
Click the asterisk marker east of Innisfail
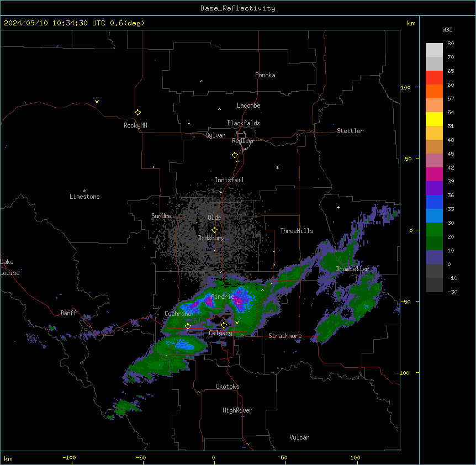[277, 167]
